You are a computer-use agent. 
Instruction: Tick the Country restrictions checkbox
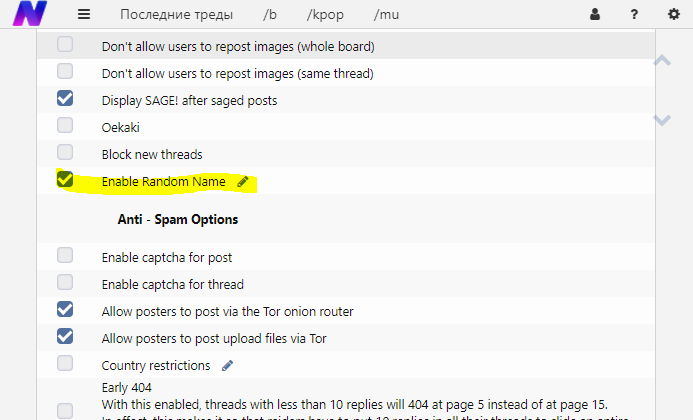tap(65, 364)
